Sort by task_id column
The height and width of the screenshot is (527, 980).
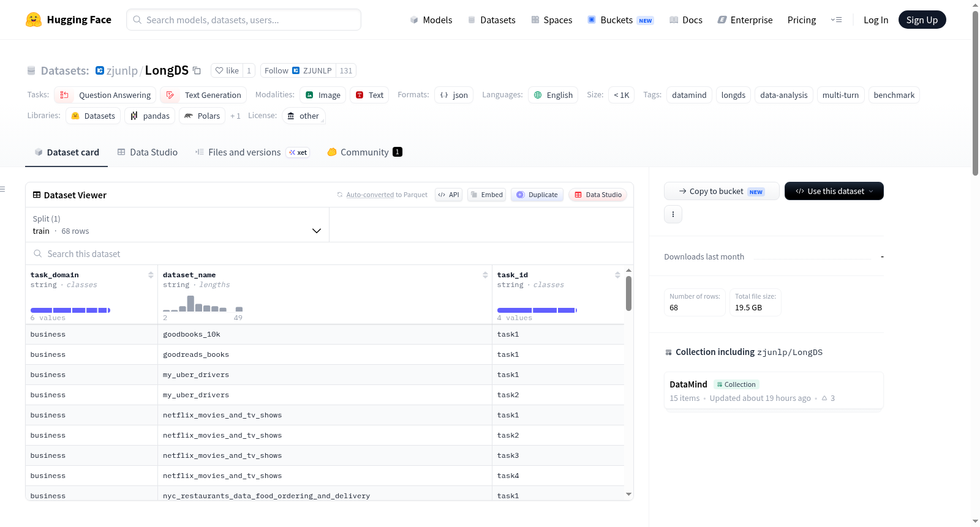pyautogui.click(x=617, y=275)
